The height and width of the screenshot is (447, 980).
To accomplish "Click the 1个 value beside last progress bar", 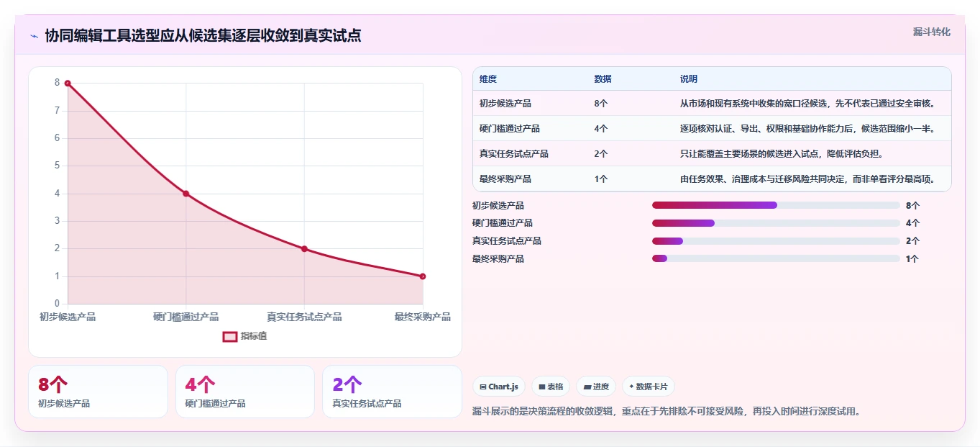I will [912, 258].
